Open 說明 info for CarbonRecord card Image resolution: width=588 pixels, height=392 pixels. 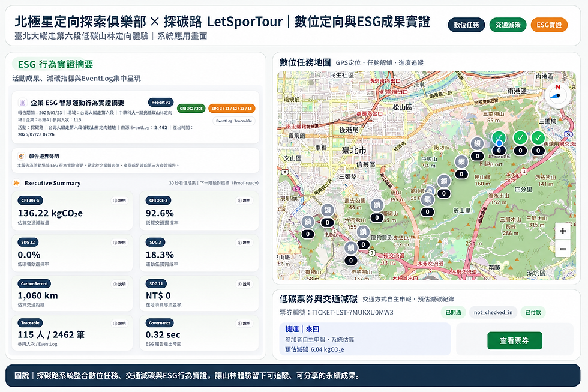[119, 284]
